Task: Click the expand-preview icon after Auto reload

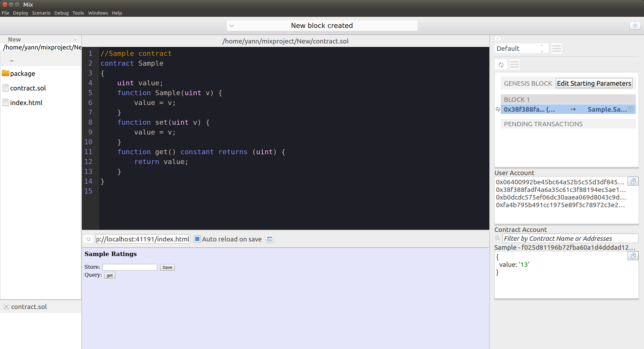Action: [270, 239]
